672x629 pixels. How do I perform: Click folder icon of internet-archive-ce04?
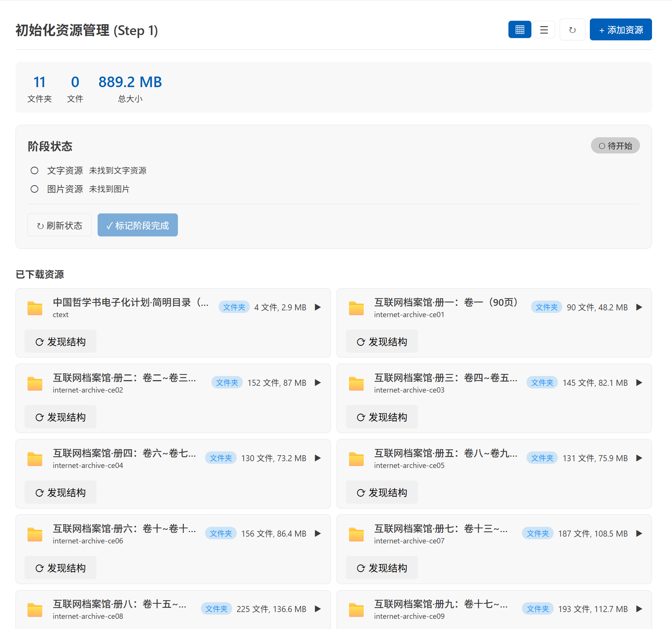(x=35, y=459)
